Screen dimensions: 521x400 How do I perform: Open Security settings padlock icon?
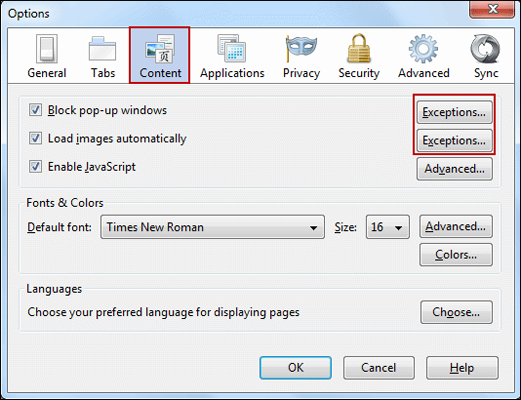click(x=359, y=49)
